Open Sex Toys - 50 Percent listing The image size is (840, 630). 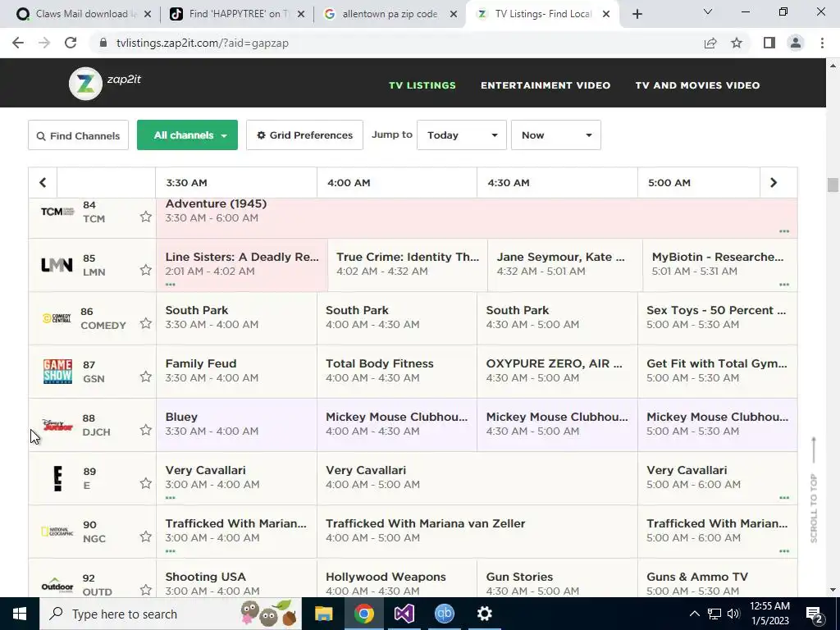pos(717,318)
